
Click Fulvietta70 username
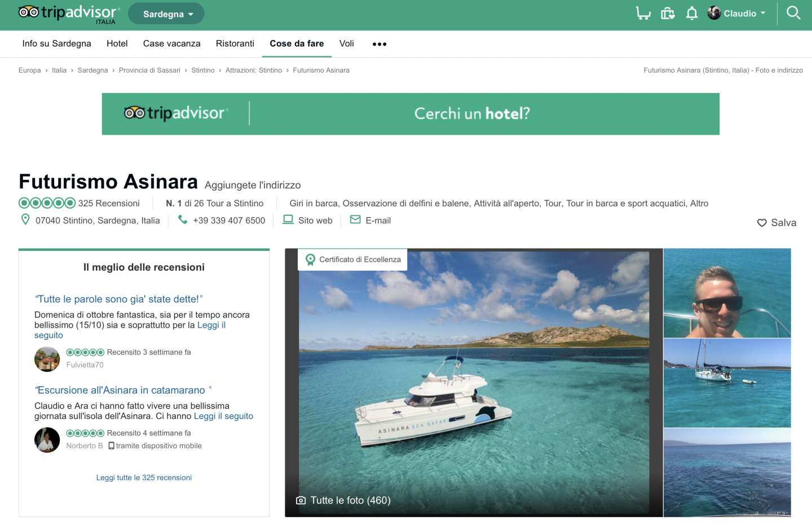(85, 365)
